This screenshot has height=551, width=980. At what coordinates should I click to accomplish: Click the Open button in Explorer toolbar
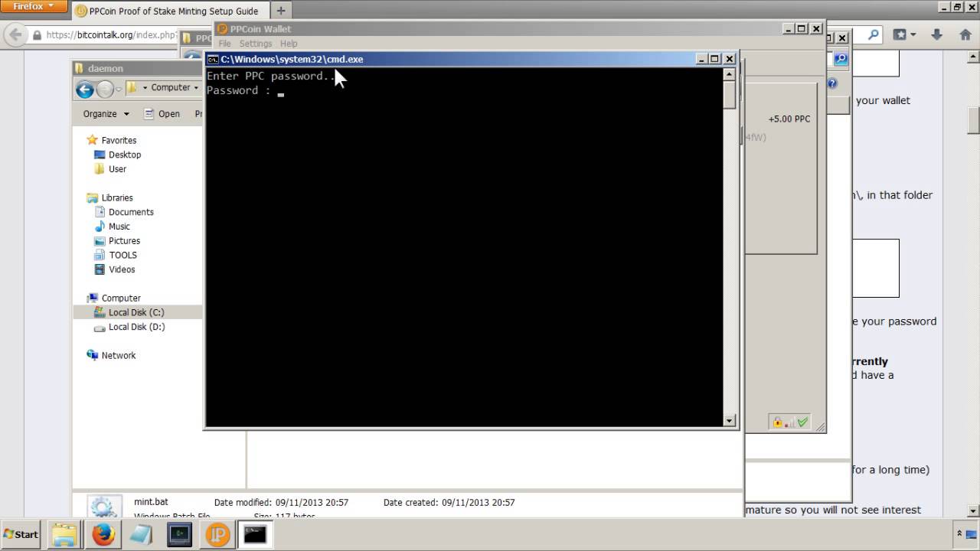pos(162,114)
